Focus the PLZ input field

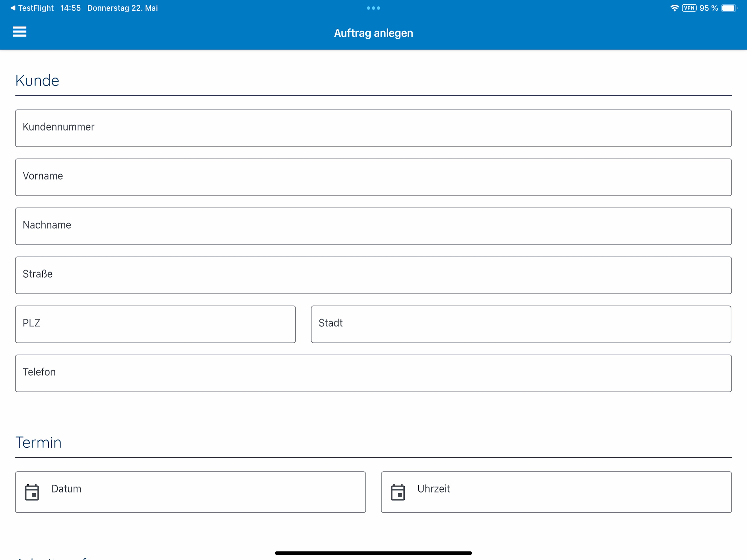click(x=155, y=324)
